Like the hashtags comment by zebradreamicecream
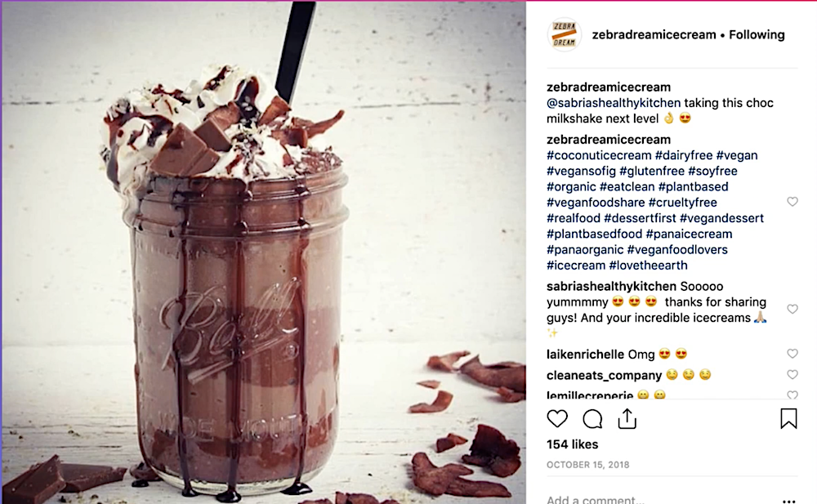This screenshot has width=817, height=504. [x=792, y=202]
